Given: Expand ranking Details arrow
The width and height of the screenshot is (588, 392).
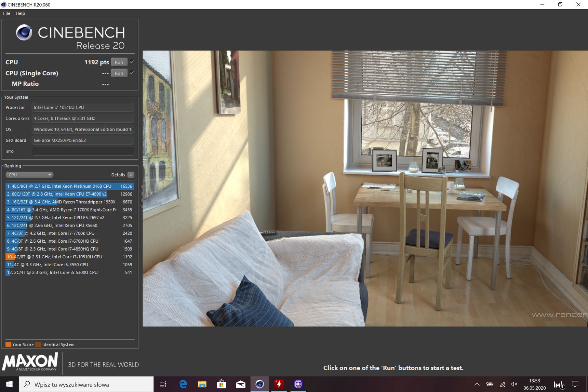Looking at the screenshot, I should (x=131, y=175).
